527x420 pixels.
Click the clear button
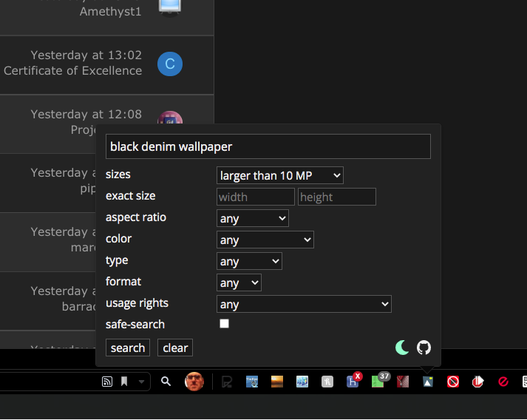click(x=175, y=348)
